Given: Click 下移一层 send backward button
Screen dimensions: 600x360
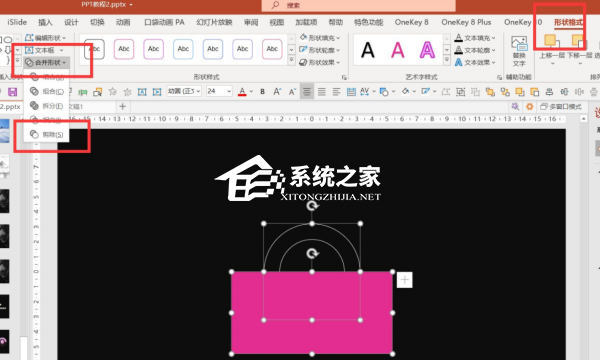Looking at the screenshot, I should point(580,50).
